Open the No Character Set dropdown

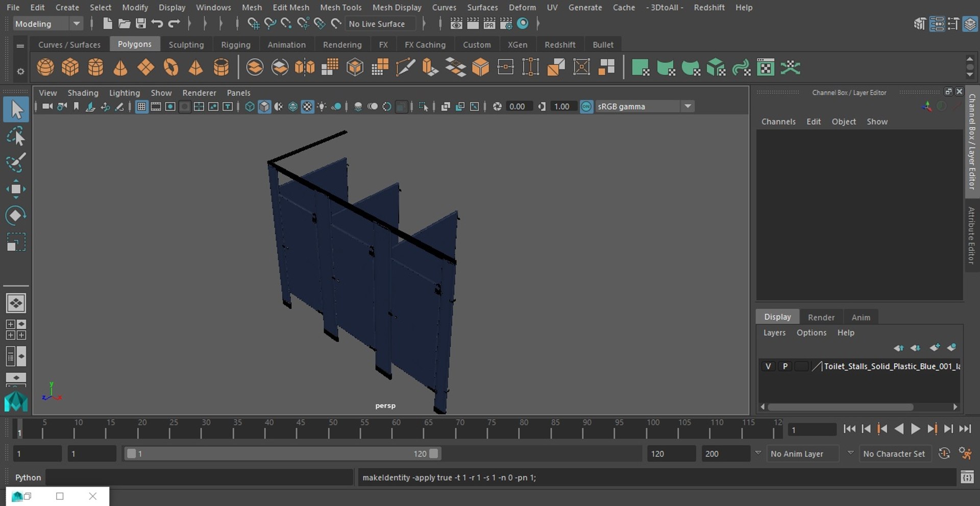pos(895,453)
